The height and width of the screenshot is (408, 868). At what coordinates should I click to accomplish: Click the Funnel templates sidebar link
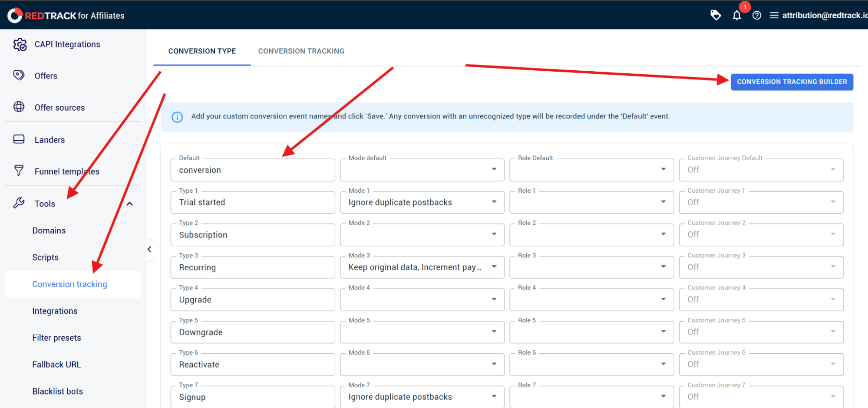click(67, 171)
